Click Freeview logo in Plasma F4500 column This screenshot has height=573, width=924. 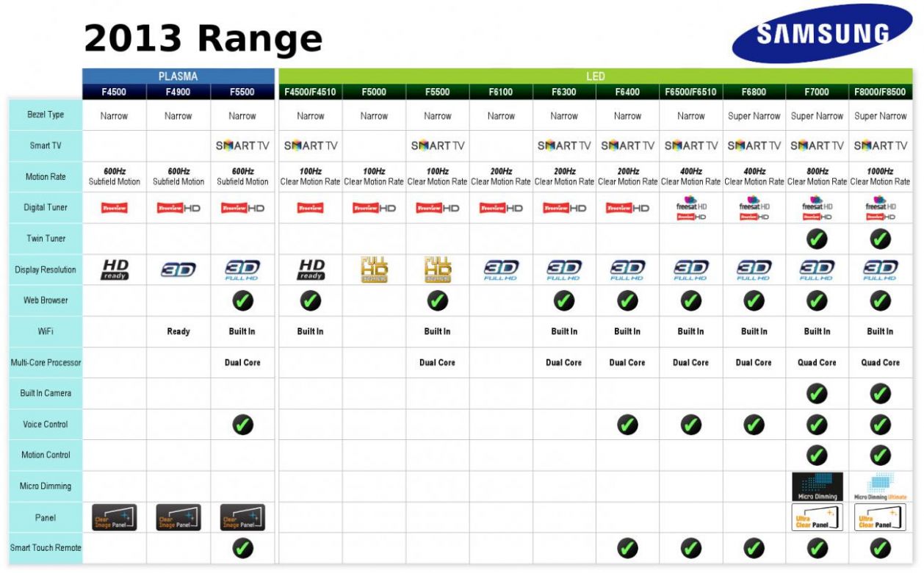click(115, 208)
